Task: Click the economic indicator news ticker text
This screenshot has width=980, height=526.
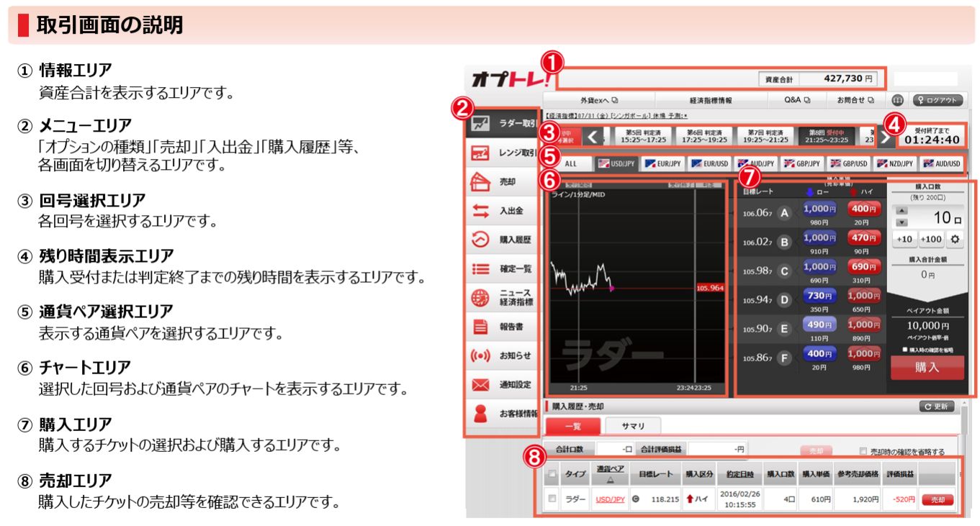Action: [x=616, y=115]
